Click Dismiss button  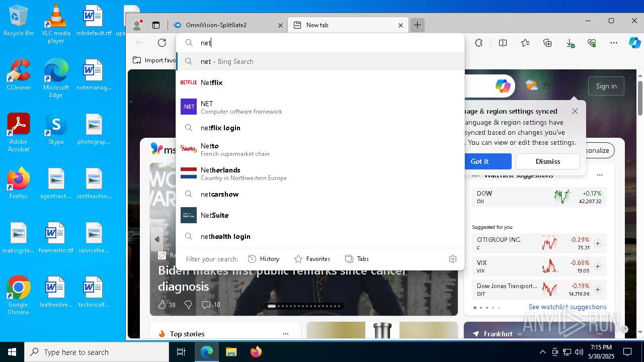click(x=548, y=161)
